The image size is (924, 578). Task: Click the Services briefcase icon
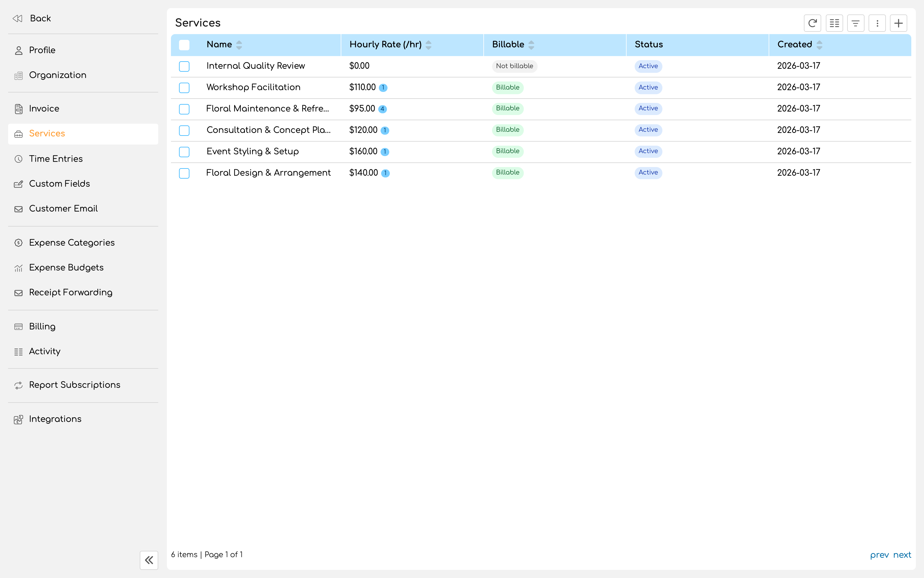(x=18, y=134)
